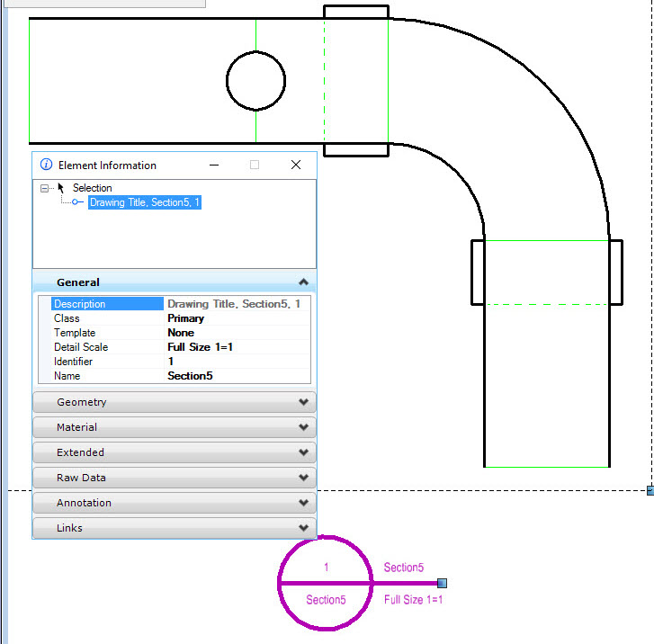Click the drawing title blue handle square
Screen dimensions: 654x644
click(x=442, y=583)
